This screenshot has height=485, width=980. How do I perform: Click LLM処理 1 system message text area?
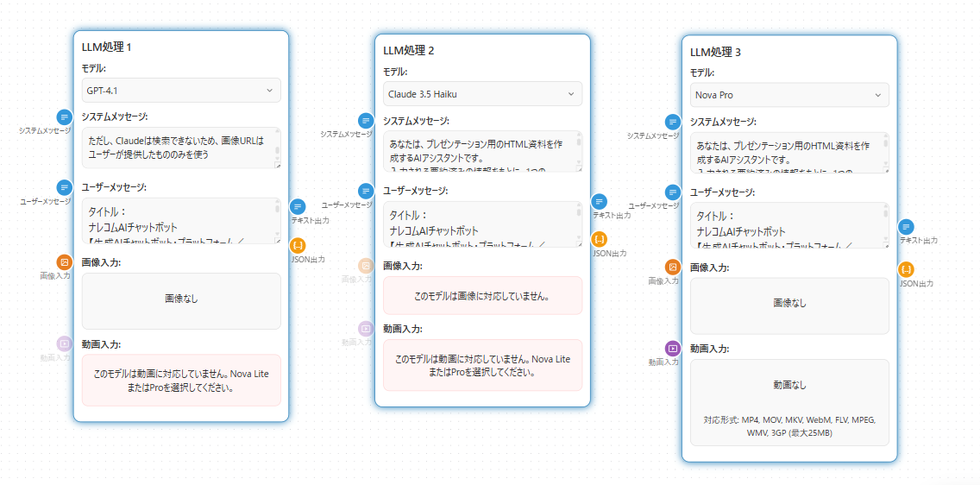click(181, 148)
